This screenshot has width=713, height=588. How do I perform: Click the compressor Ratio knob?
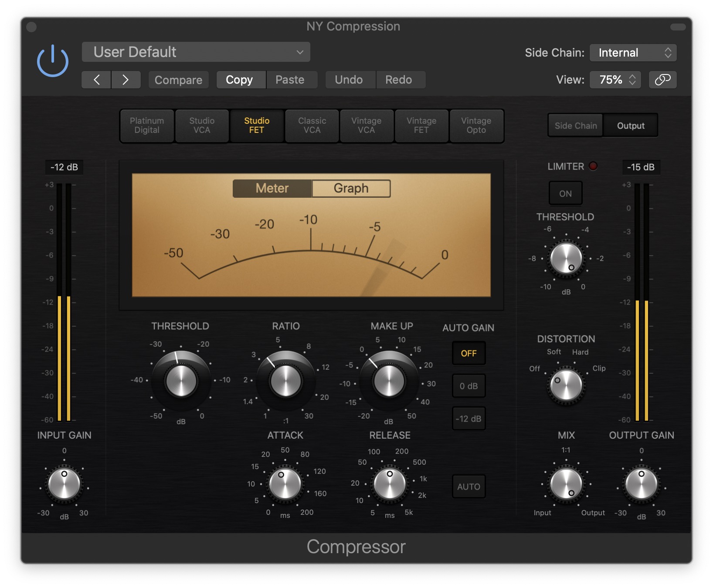tap(285, 381)
